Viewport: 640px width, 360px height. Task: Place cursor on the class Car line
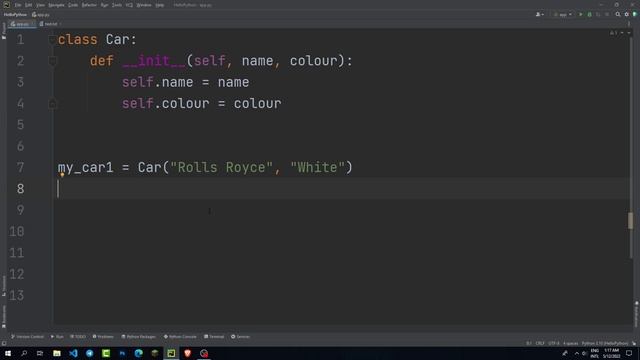point(97,40)
